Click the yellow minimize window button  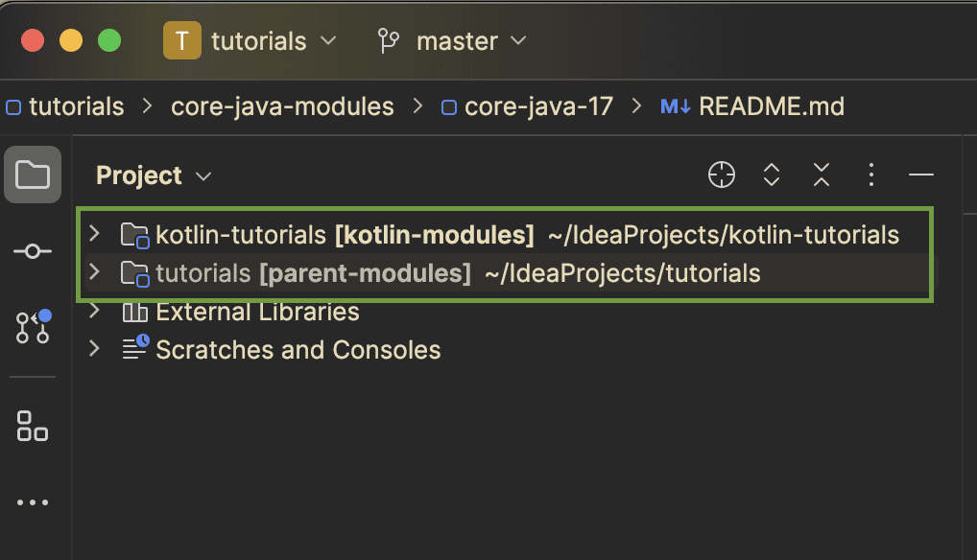(71, 41)
